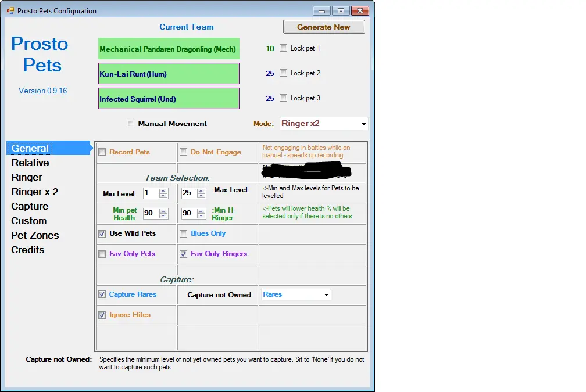Uncheck the Use Wild Pets option
The width and height of the screenshot is (586, 392).
click(x=102, y=233)
